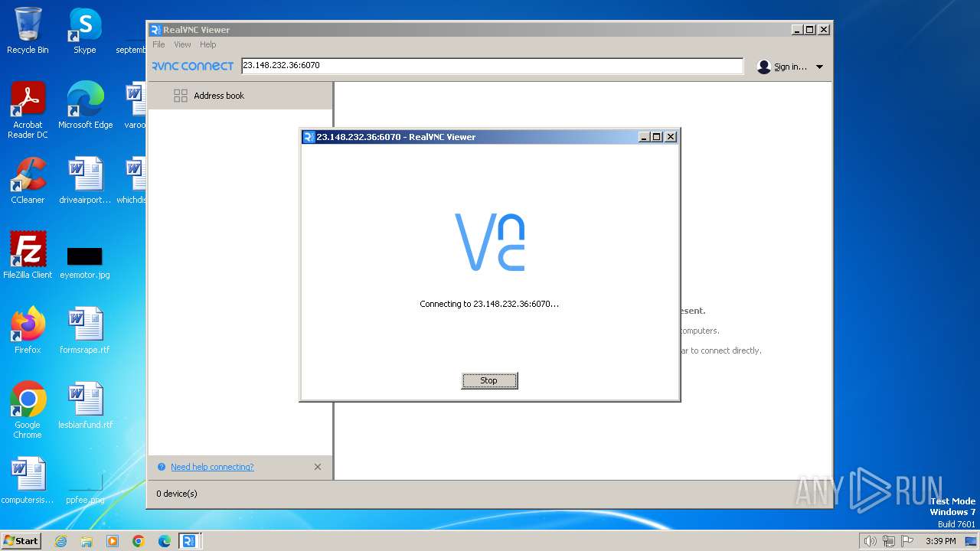Open the Windows Start menu
The image size is (980, 551).
21,540
